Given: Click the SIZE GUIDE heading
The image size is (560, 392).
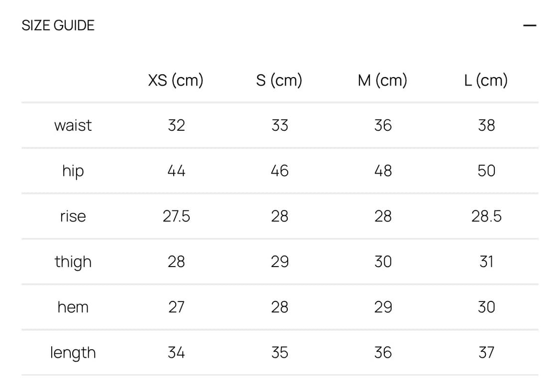Looking at the screenshot, I should pos(58,25).
